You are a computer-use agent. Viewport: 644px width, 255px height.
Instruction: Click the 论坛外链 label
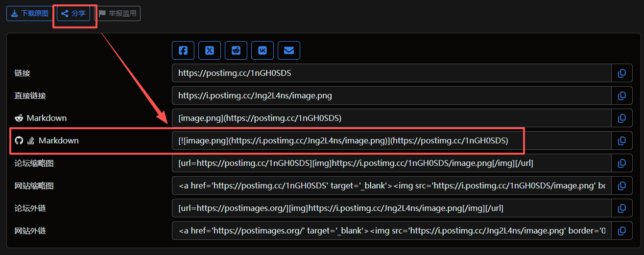click(x=30, y=209)
